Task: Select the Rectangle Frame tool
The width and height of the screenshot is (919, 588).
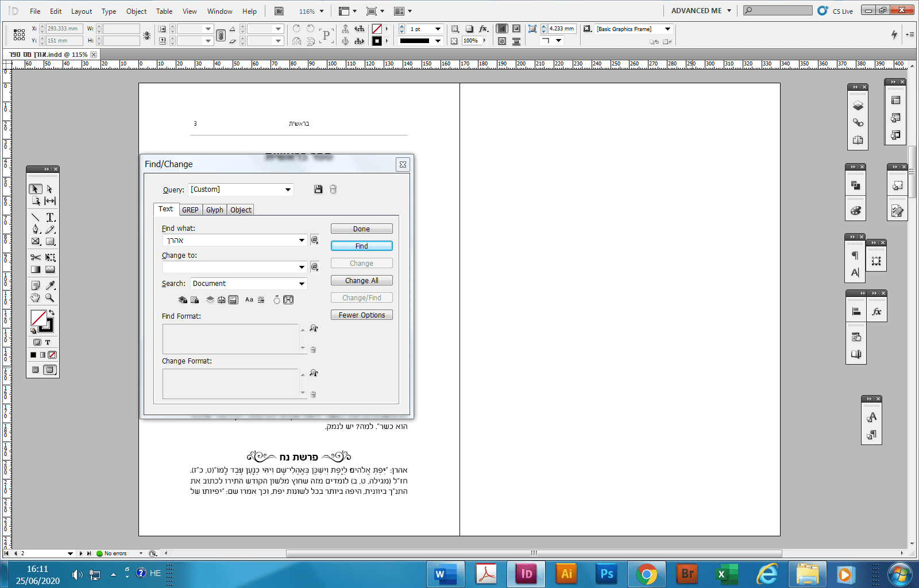Action: coord(36,241)
